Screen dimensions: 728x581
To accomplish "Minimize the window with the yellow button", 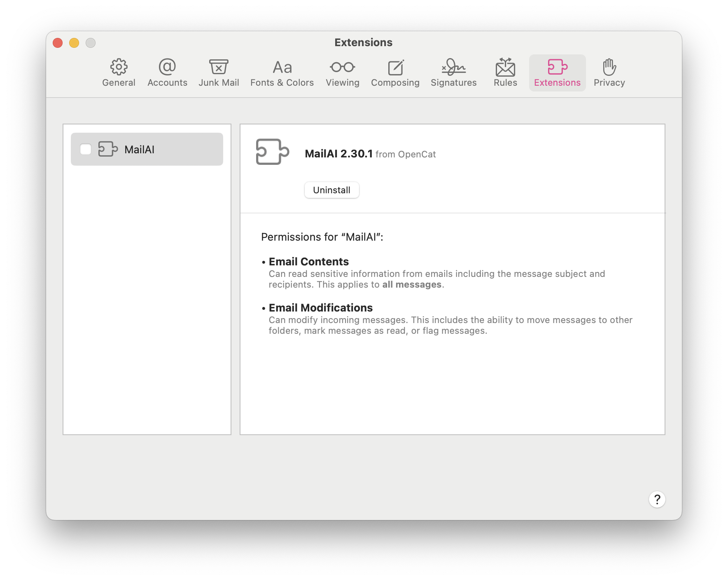I will 74,43.
